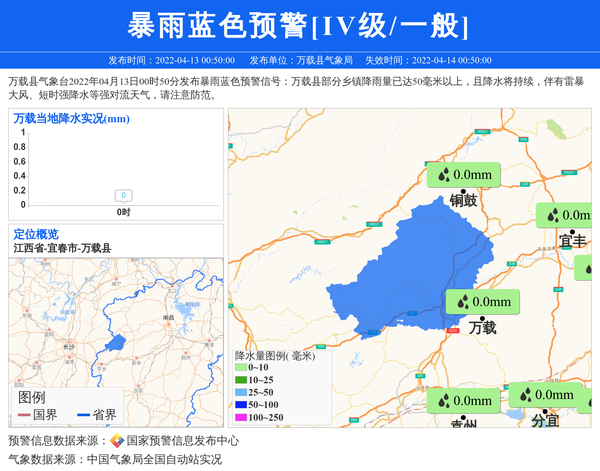
Task: Click the 国家预警信息发布中心 logo icon
Action: pos(117,441)
